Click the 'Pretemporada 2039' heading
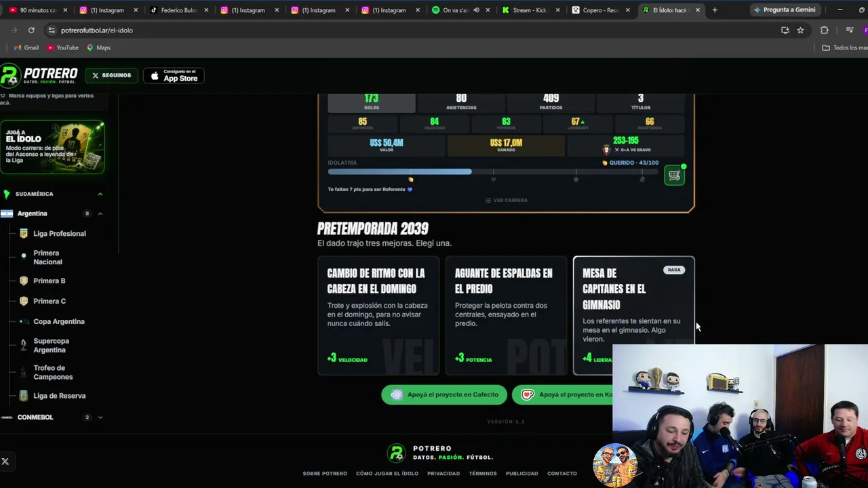Screen dimensions: 868x488 click(373, 228)
